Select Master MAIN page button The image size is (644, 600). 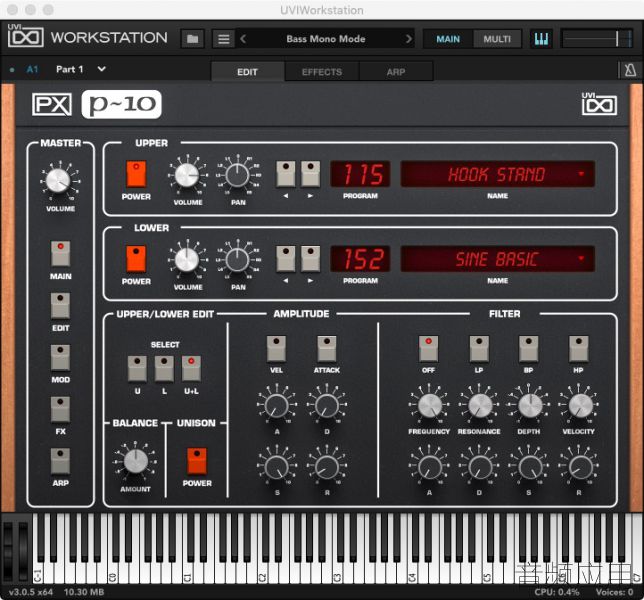[60, 254]
